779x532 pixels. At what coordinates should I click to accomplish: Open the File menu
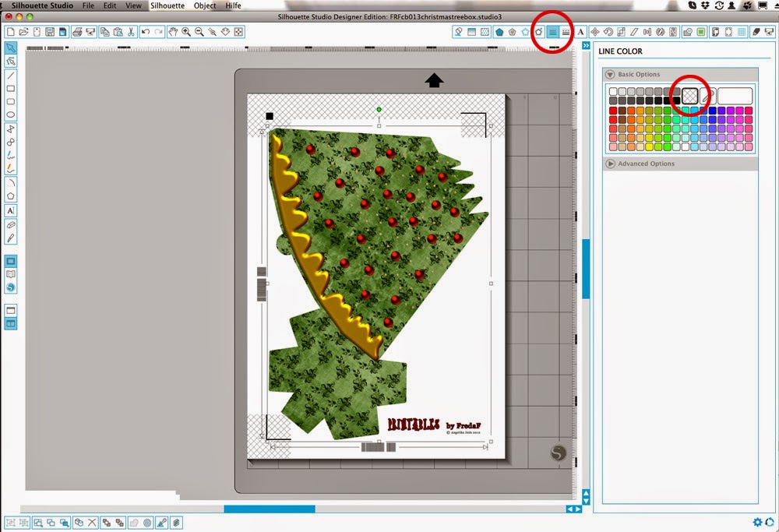point(89,5)
